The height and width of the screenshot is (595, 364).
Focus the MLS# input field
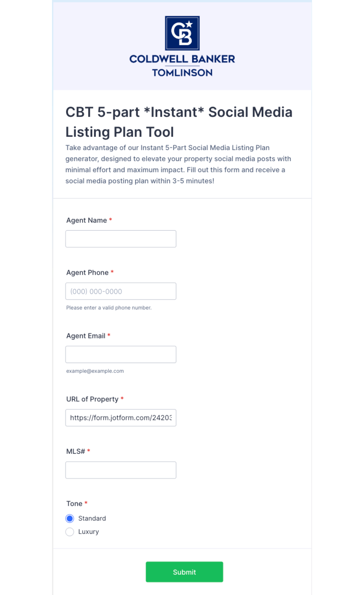(x=121, y=470)
